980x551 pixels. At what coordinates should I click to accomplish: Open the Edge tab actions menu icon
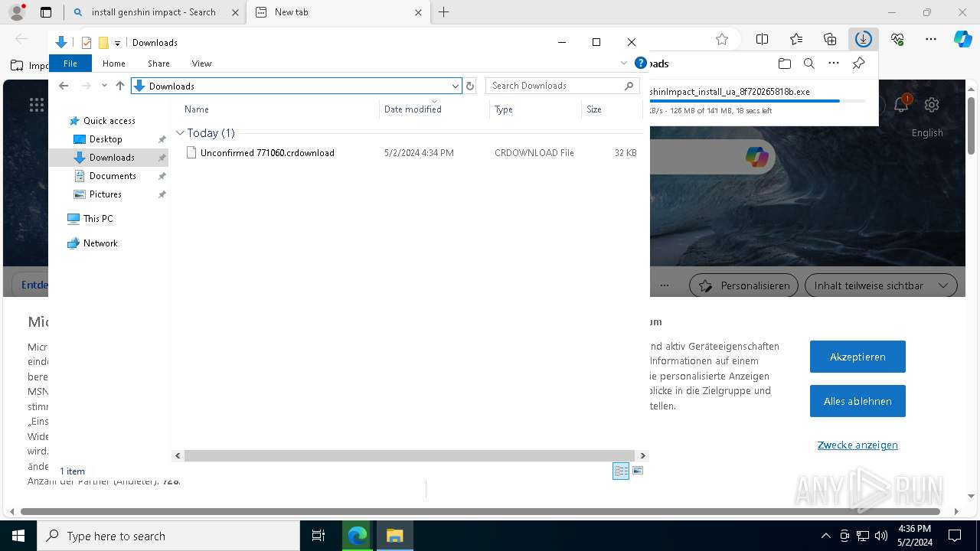click(x=46, y=12)
